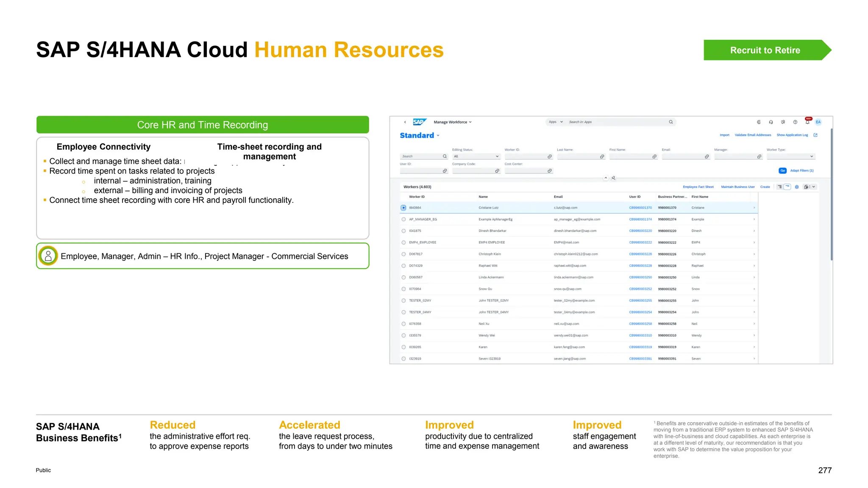Open the SAP Joule copilot icon
Viewport: 868px width, 488px height.
[759, 122]
